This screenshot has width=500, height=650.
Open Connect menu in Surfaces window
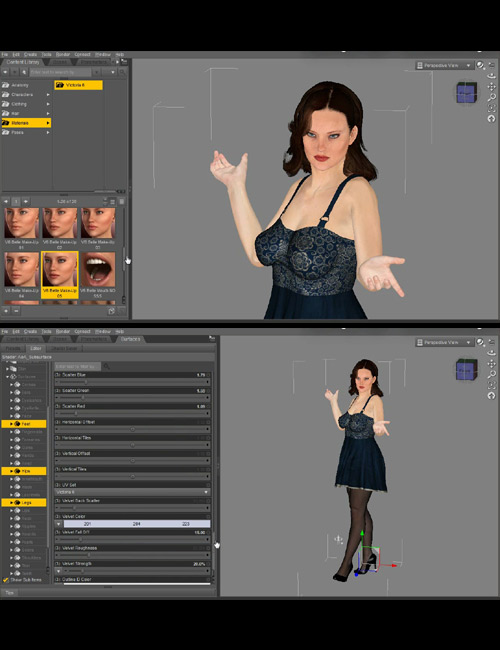[x=82, y=332]
